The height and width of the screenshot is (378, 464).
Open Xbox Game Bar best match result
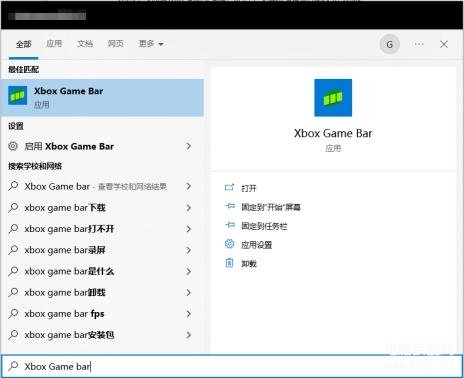[x=102, y=98]
